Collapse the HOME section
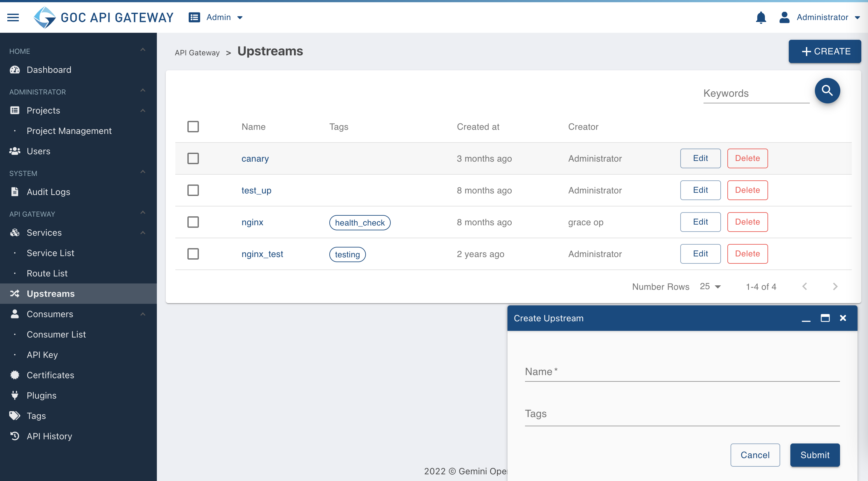 coord(143,50)
